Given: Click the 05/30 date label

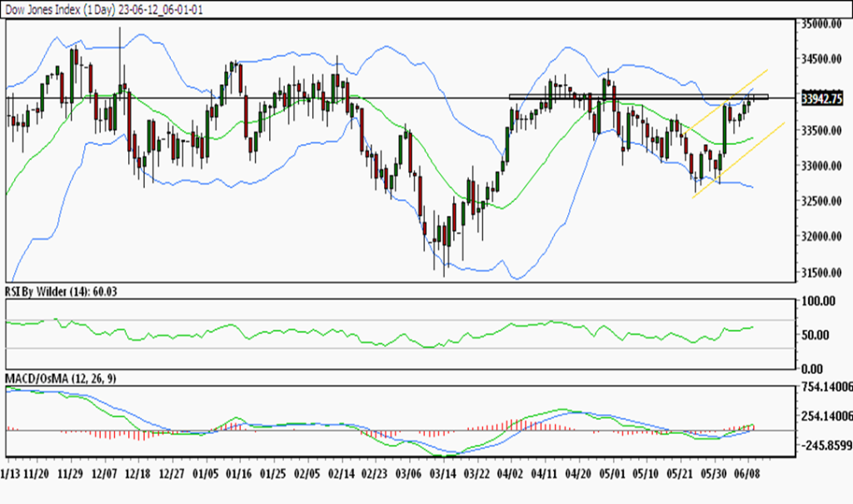Looking at the screenshot, I should pyautogui.click(x=714, y=473).
